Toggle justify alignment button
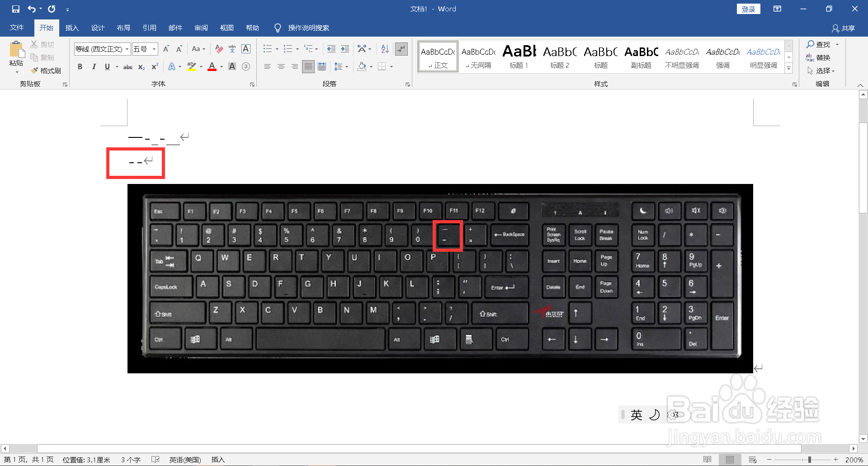This screenshot has width=868, height=466. (x=308, y=67)
